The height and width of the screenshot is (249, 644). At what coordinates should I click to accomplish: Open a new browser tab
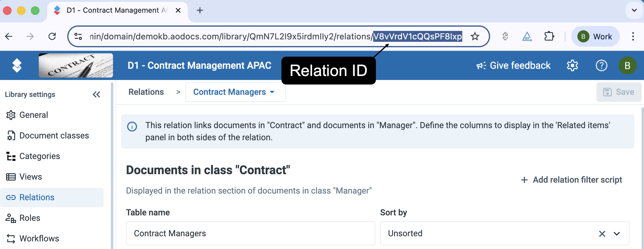(200, 10)
